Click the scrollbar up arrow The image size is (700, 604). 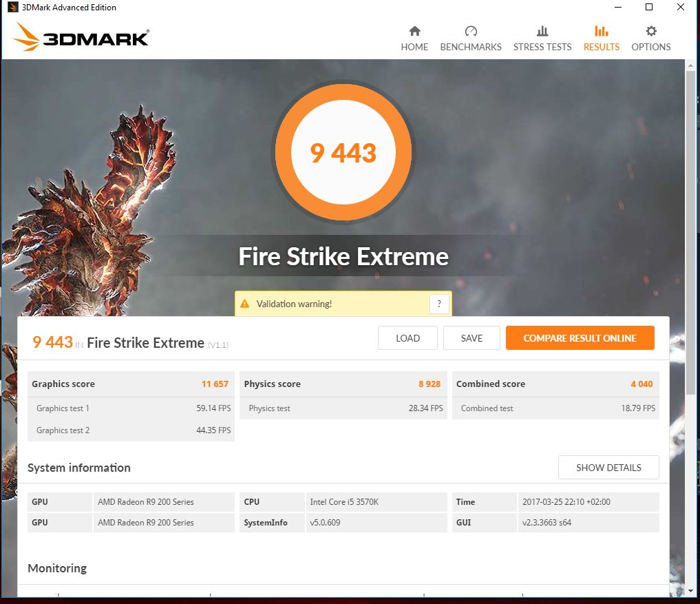click(x=690, y=65)
